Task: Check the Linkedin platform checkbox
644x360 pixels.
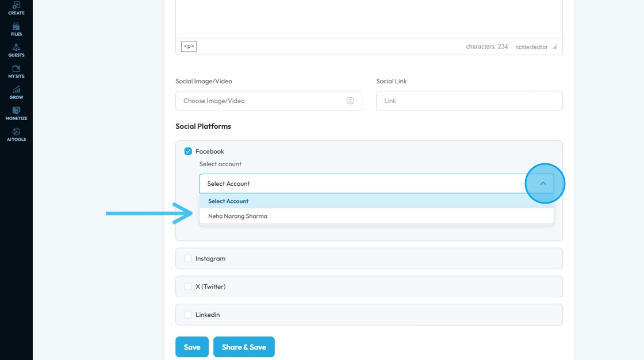Action: (x=188, y=315)
